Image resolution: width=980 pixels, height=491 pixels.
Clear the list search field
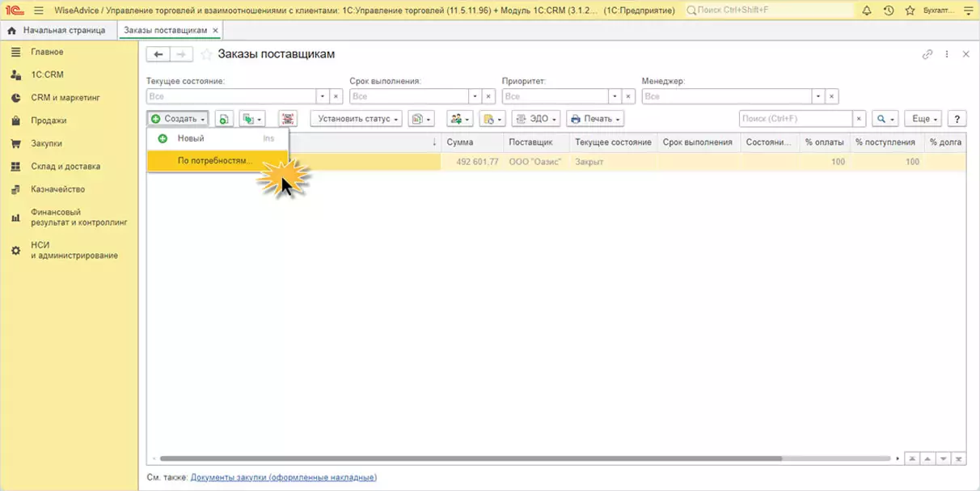[860, 119]
